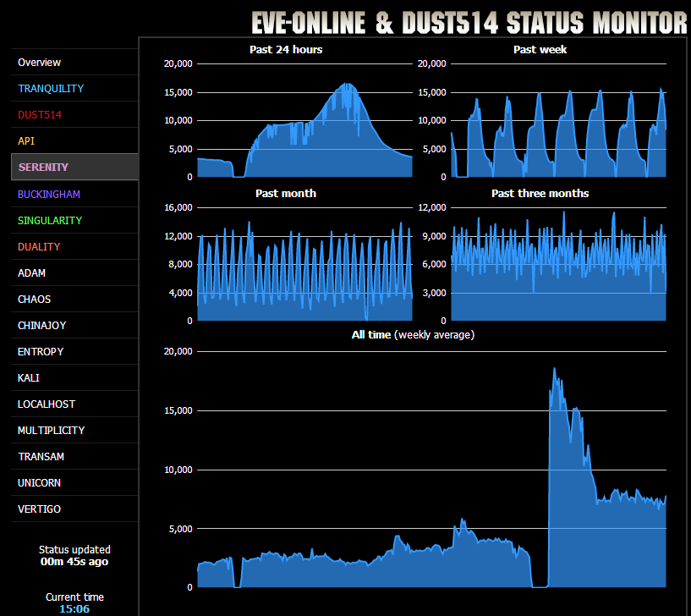Screen dimensions: 691x616
Task: Click the Past week chart
Action: click(558, 120)
